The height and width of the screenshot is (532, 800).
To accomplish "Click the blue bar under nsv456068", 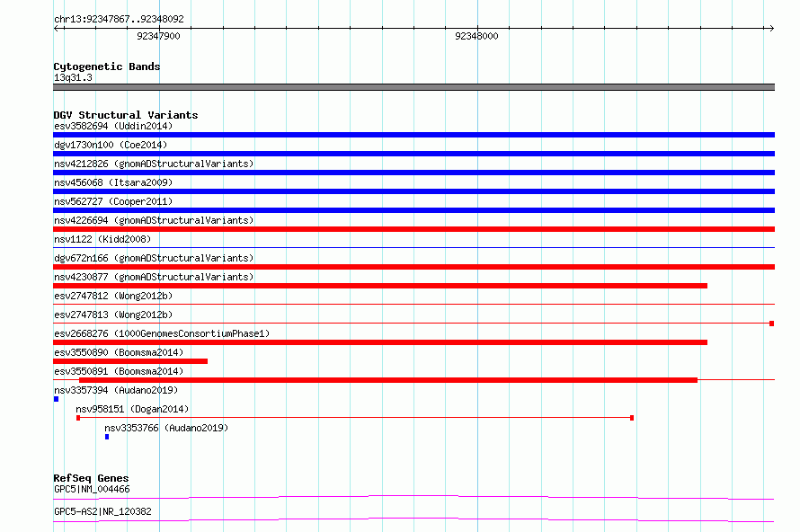I will click(413, 191).
